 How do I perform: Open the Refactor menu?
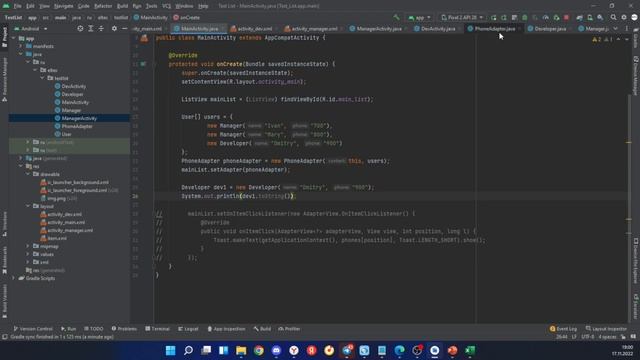(103, 6)
